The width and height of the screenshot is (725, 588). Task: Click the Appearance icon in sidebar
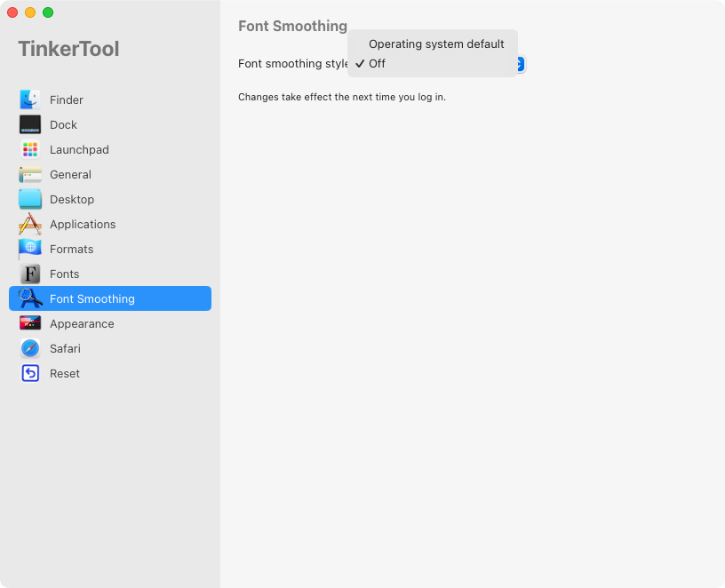30,324
